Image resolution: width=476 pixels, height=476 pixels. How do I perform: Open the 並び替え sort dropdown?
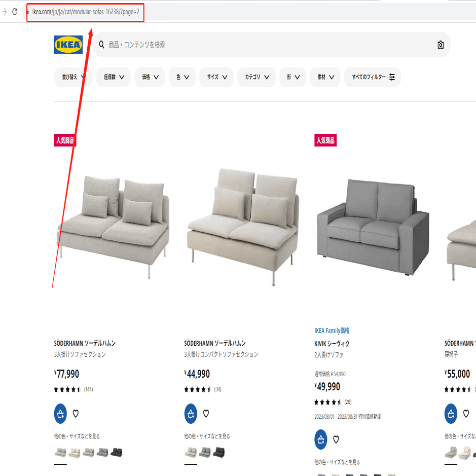click(x=73, y=77)
